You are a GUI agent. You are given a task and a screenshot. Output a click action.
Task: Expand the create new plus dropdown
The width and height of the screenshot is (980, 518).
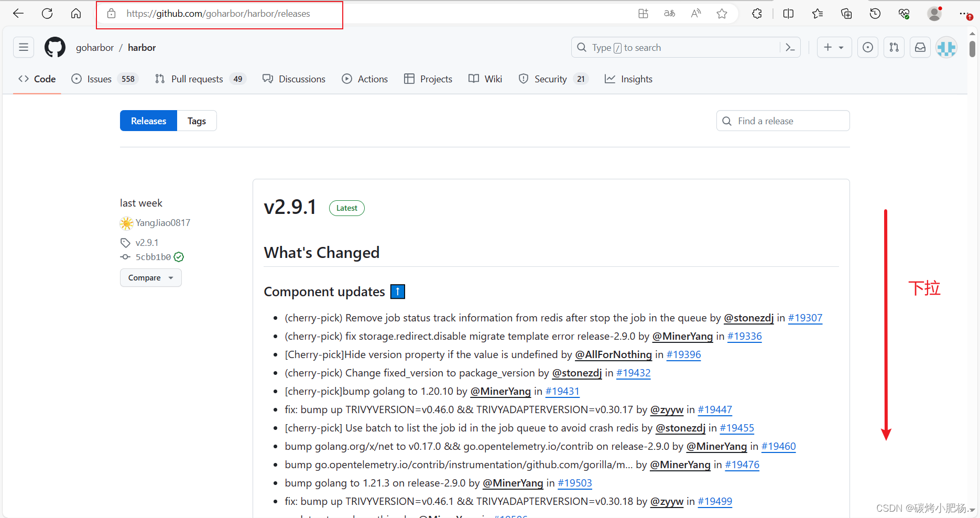(x=834, y=48)
